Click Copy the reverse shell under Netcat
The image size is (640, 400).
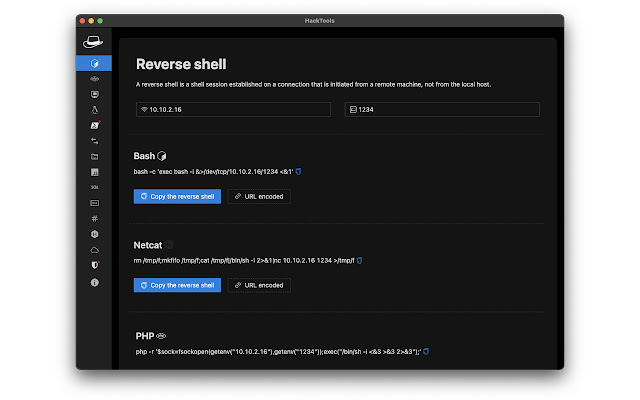coord(177,285)
